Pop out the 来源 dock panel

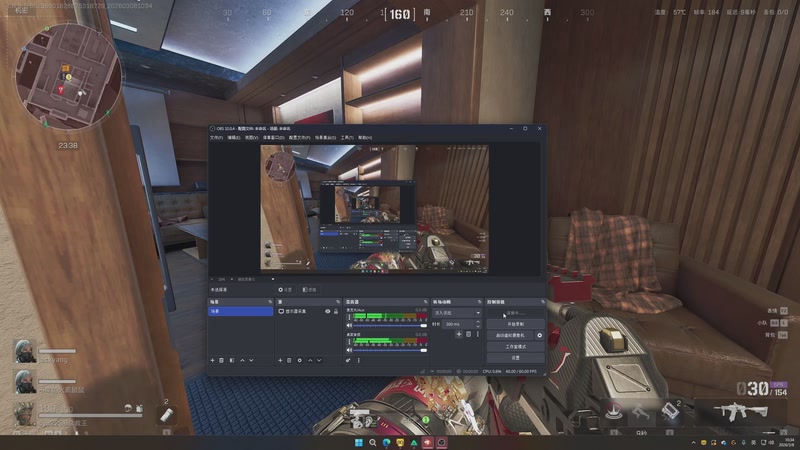tap(338, 302)
